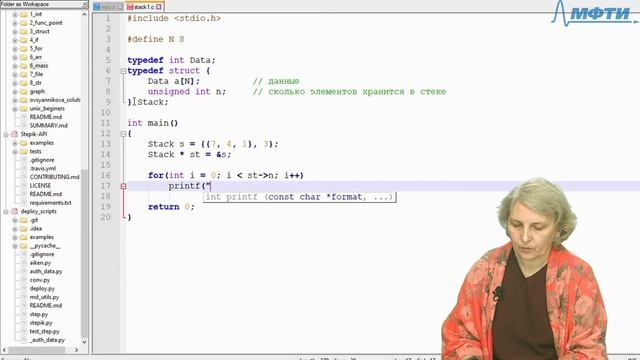Click the graph folder icon
Viewport: 640px width, 360px height.
click(24, 91)
